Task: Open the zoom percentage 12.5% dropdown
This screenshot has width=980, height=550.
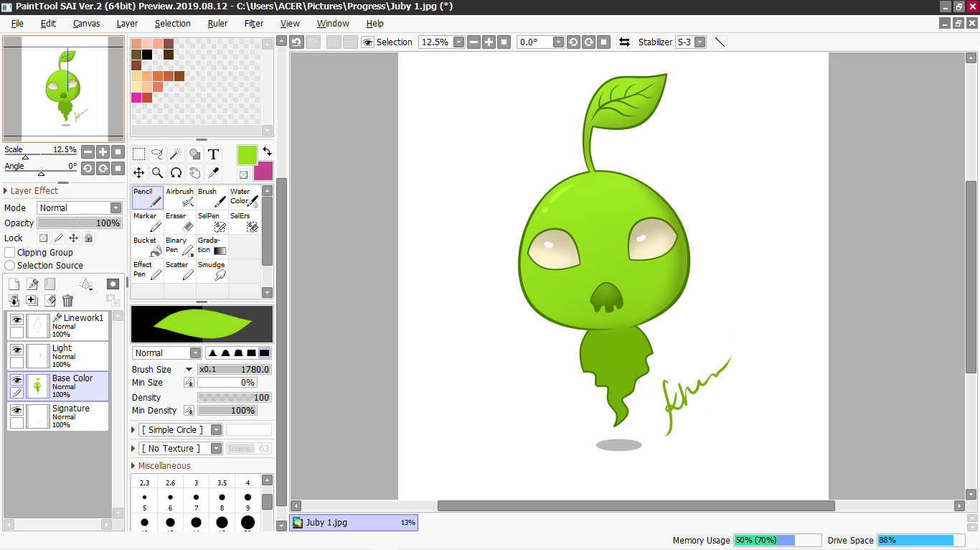Action: pyautogui.click(x=459, y=42)
